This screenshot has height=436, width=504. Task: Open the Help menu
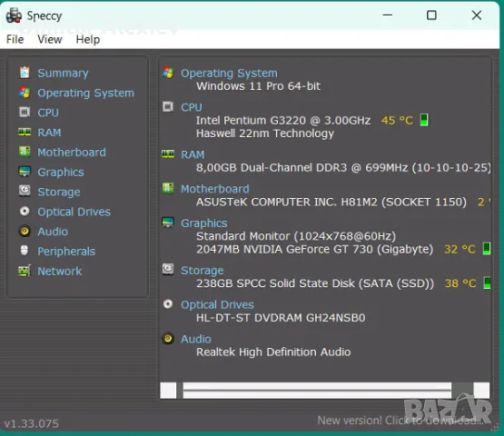tap(88, 39)
